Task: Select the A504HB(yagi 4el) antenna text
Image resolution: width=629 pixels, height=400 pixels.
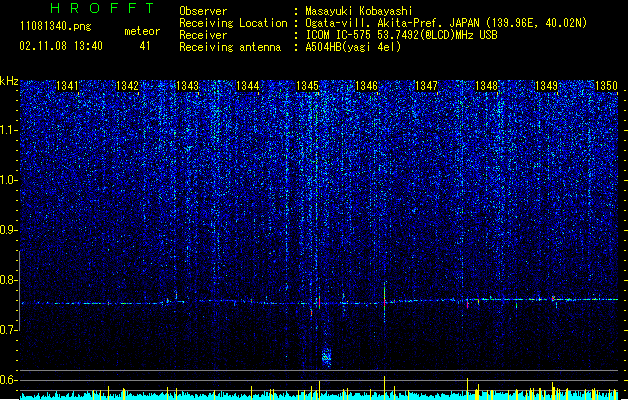Action: point(353,47)
